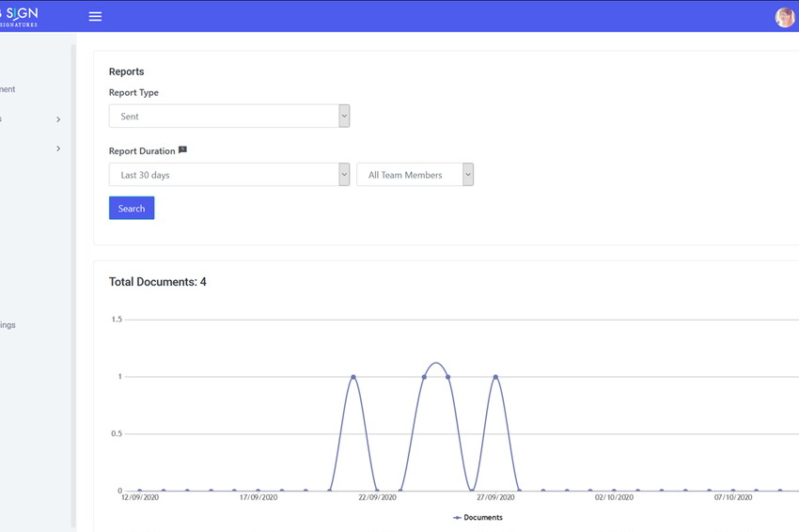Open the All Team Members dropdown
This screenshot has height=532, width=799.
coord(415,175)
